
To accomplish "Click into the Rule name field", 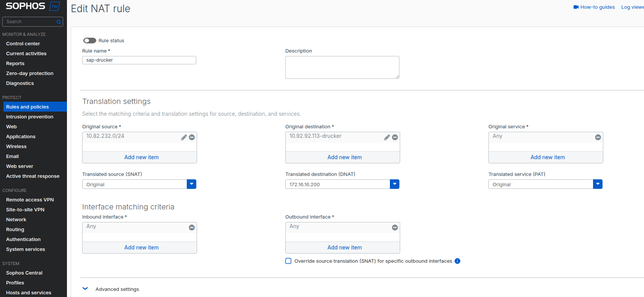I will coord(139,60).
